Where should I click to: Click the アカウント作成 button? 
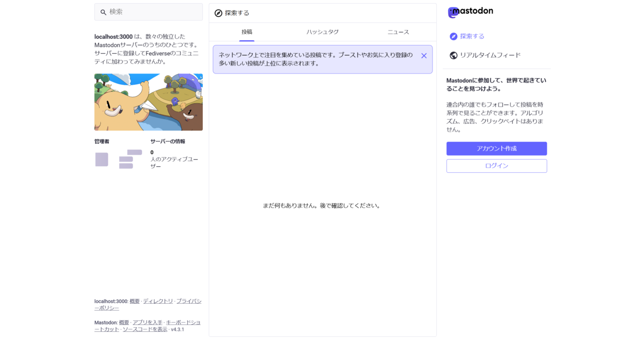click(496, 149)
